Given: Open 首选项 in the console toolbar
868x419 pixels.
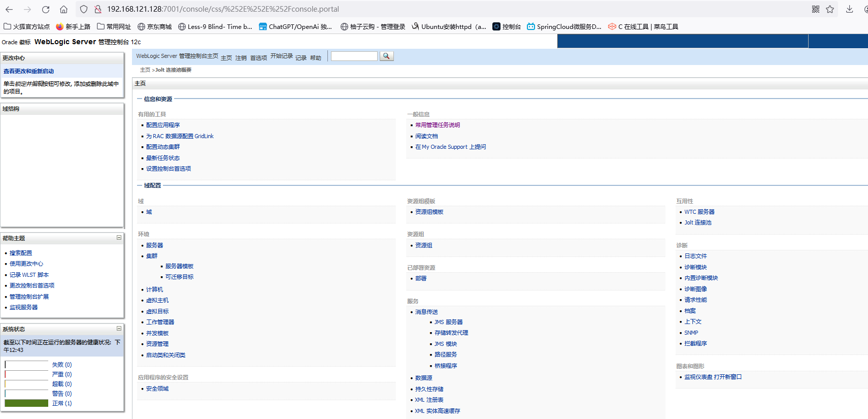Looking at the screenshot, I should click(x=258, y=58).
